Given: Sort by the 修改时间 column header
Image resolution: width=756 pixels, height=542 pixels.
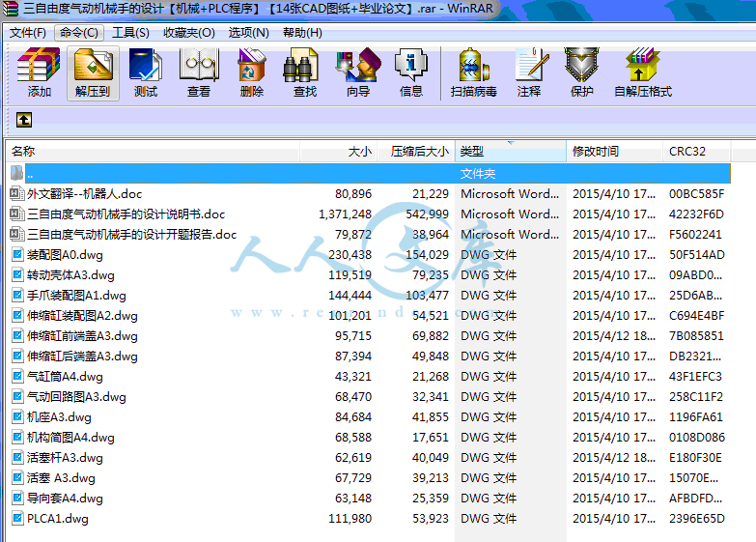Looking at the screenshot, I should (x=614, y=152).
